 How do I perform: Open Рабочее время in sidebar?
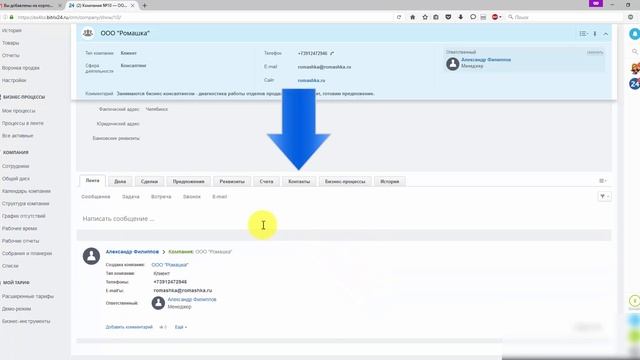[19, 229]
